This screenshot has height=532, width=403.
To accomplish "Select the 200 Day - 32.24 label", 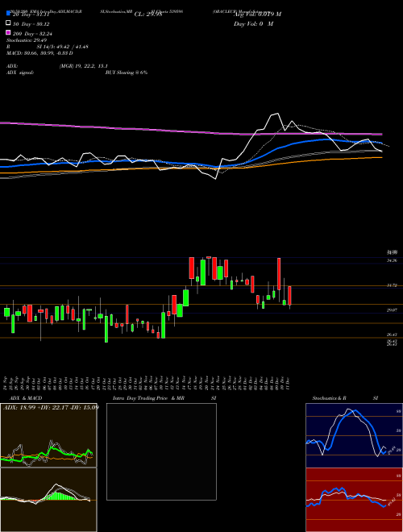I will coord(32,34).
